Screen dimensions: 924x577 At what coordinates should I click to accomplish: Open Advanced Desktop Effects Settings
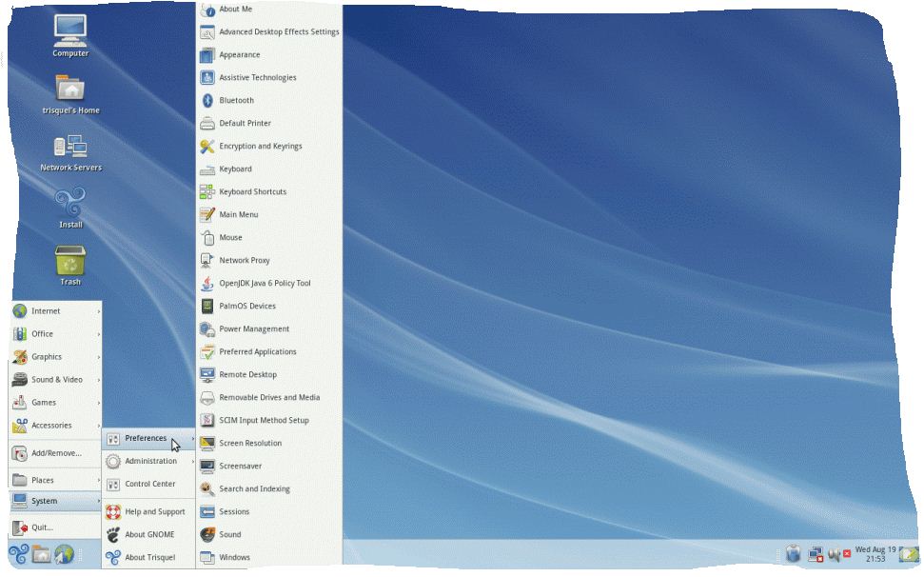[268, 31]
